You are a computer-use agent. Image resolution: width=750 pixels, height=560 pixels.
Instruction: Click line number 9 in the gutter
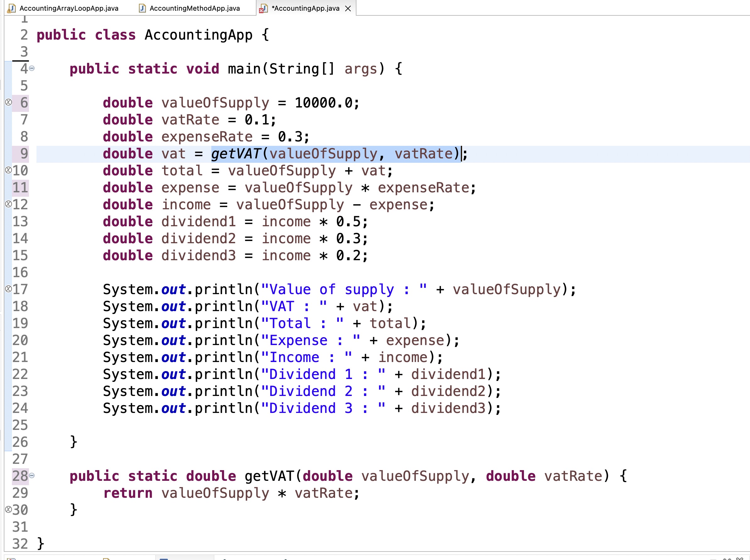[x=24, y=154]
